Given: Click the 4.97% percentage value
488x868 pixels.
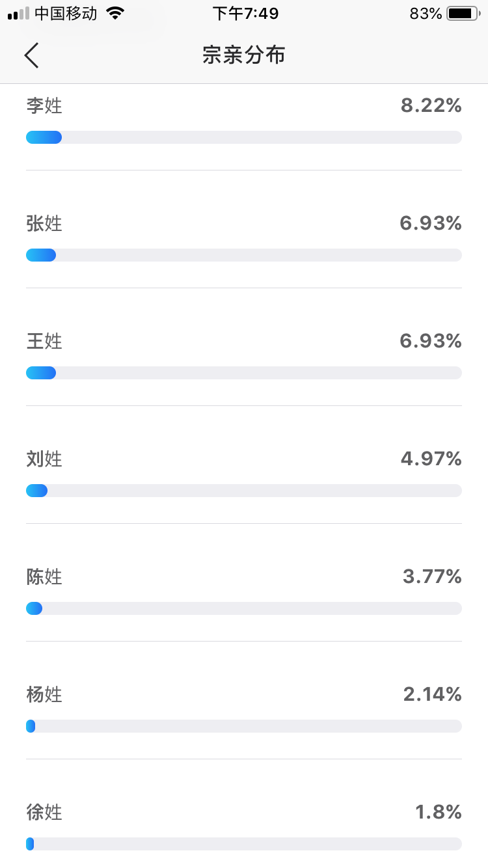Looking at the screenshot, I should (431, 459).
